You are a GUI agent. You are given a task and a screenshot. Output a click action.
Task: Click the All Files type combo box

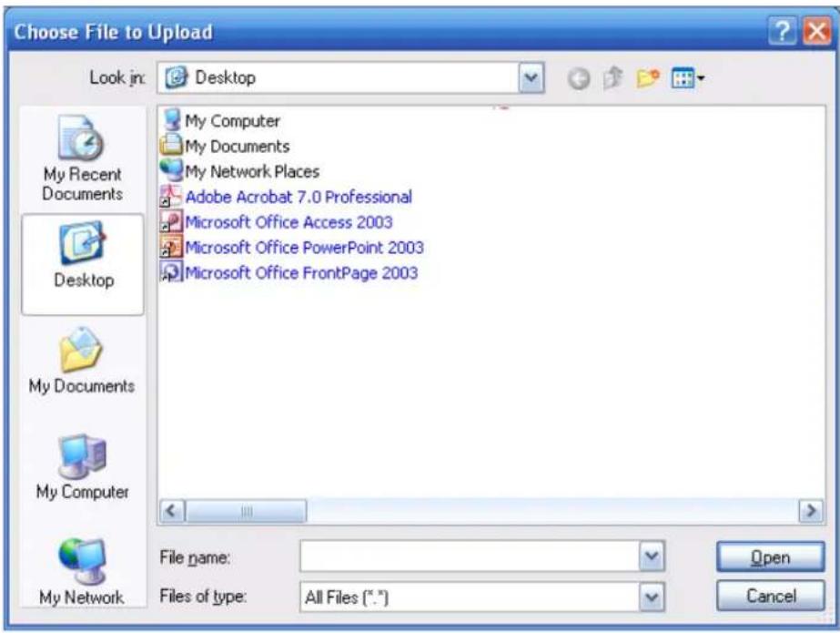(x=482, y=597)
